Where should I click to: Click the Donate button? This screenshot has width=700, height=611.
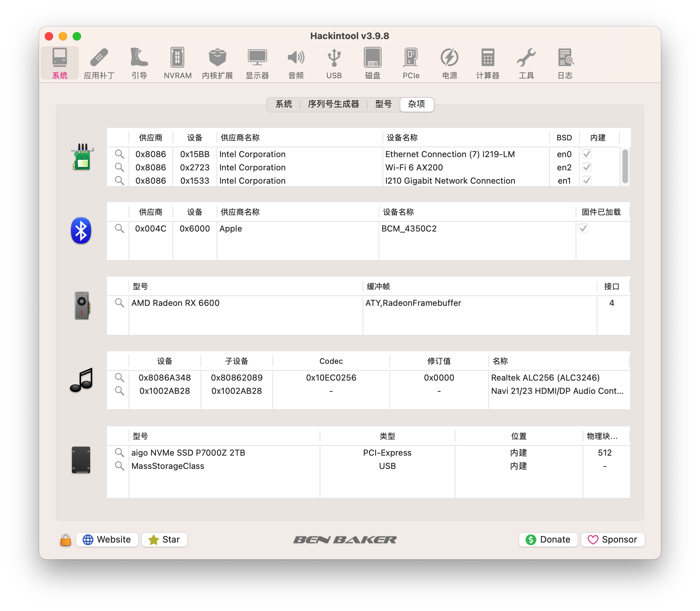pyautogui.click(x=548, y=539)
